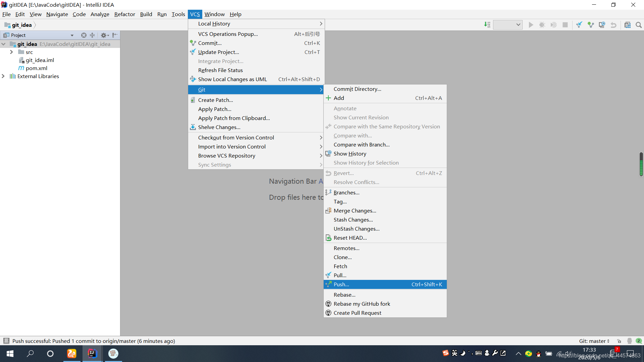Open Project panel gear settings
Viewport: 644px width, 362px height.
point(105,35)
